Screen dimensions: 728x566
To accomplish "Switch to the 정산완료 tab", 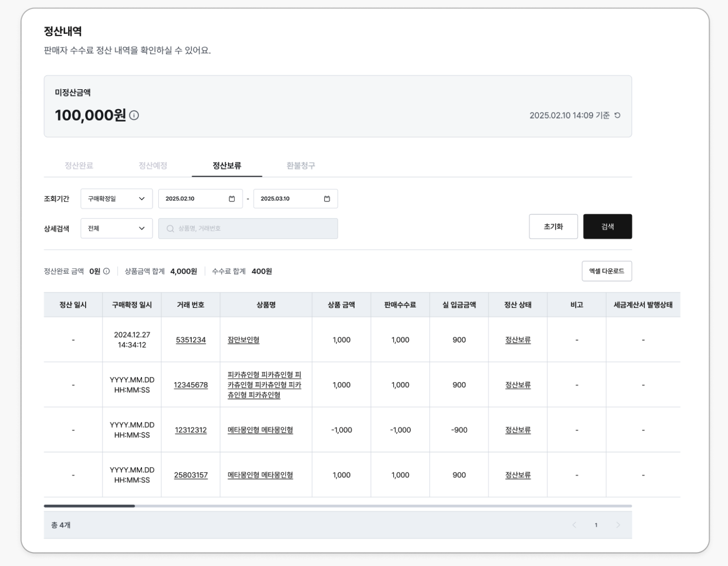I will [x=79, y=165].
